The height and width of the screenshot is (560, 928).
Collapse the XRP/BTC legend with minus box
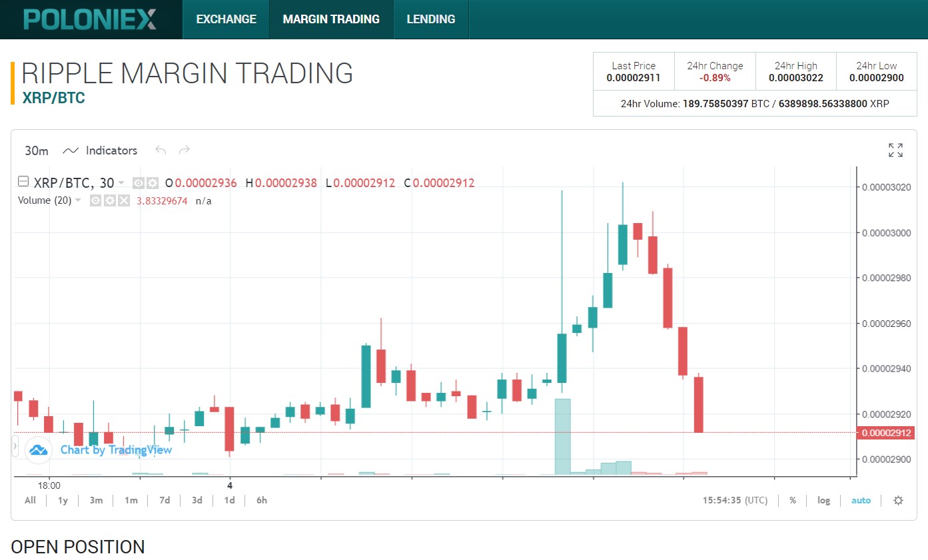pos(23,182)
